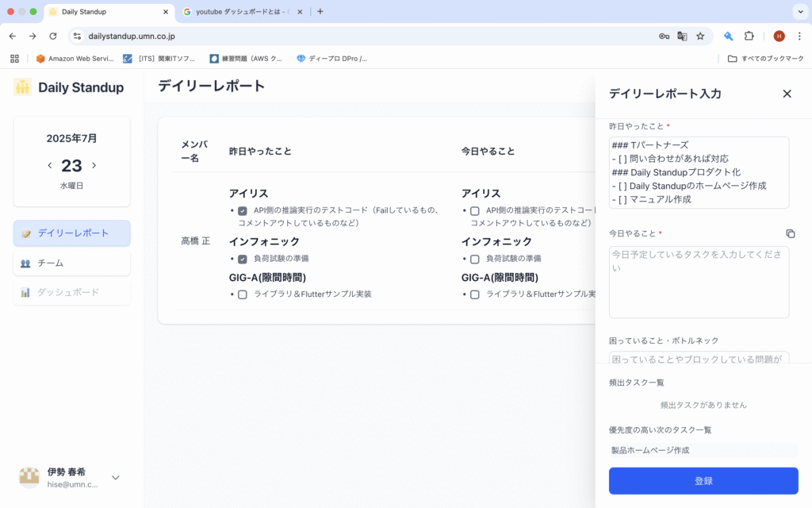Open the Chrome three-dot menu

(799, 36)
